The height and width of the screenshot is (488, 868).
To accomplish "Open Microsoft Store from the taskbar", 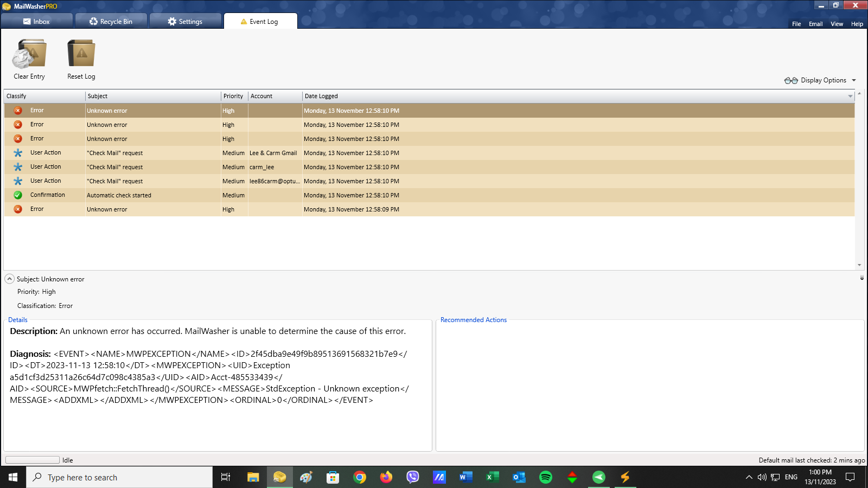I will pos(333,477).
